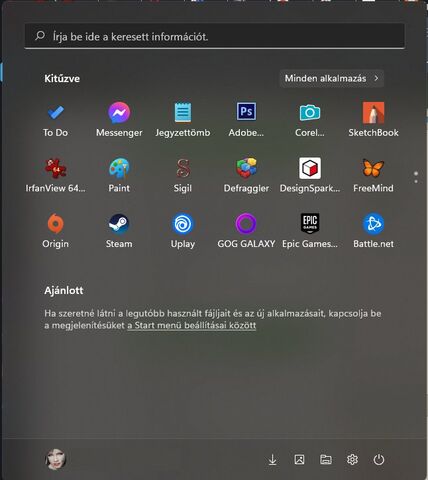Open the Messenger app

click(x=119, y=119)
